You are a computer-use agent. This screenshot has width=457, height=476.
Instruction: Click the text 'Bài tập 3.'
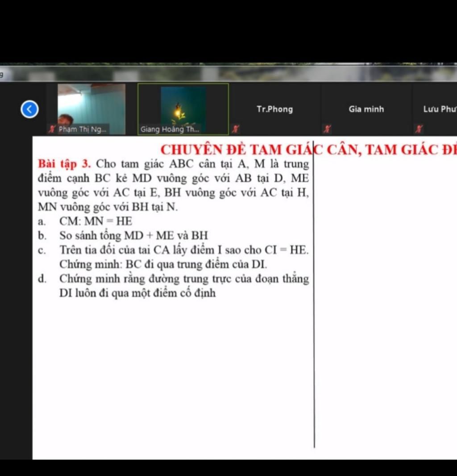64,164
